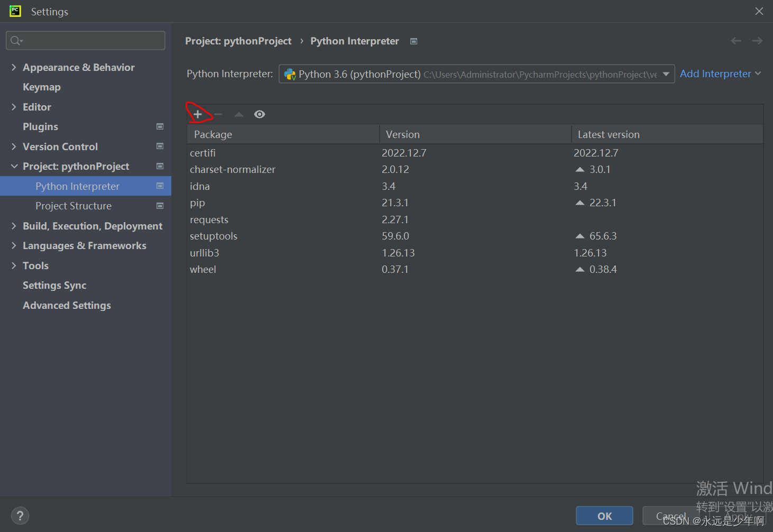Image resolution: width=773 pixels, height=532 pixels.
Task: Click Cancel button
Action: pos(670,516)
